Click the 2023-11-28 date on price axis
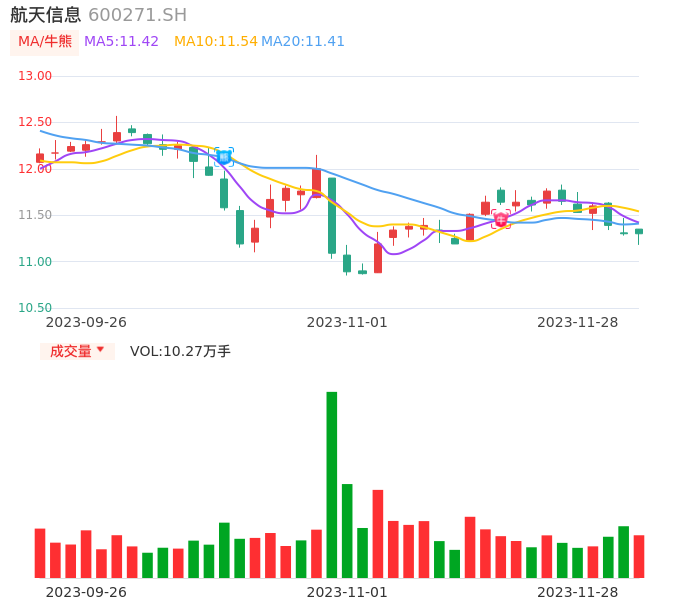 pyautogui.click(x=577, y=322)
